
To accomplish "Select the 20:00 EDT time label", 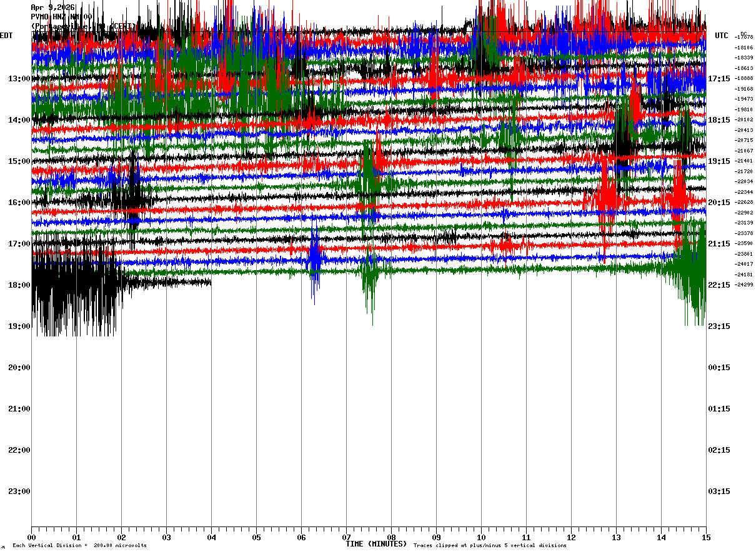I will tap(19, 368).
